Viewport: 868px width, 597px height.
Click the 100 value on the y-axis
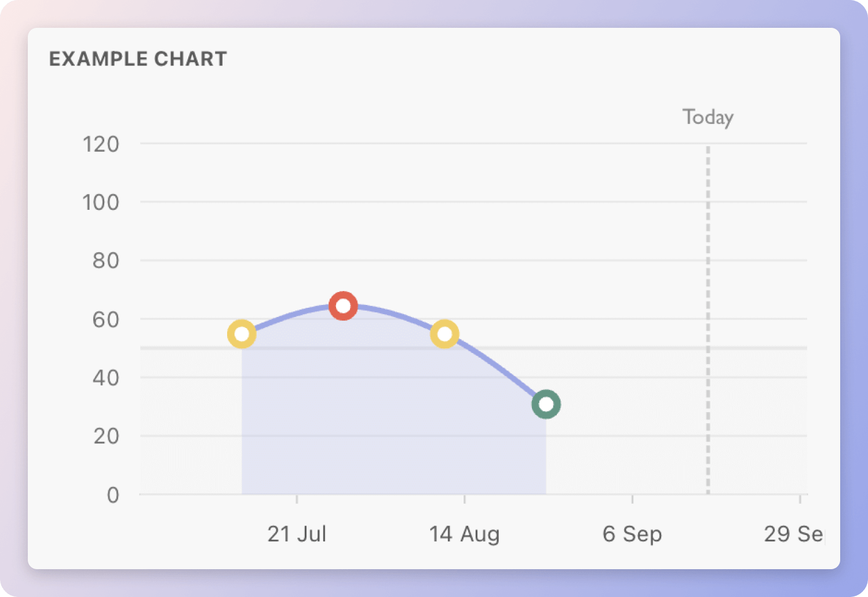(101, 203)
